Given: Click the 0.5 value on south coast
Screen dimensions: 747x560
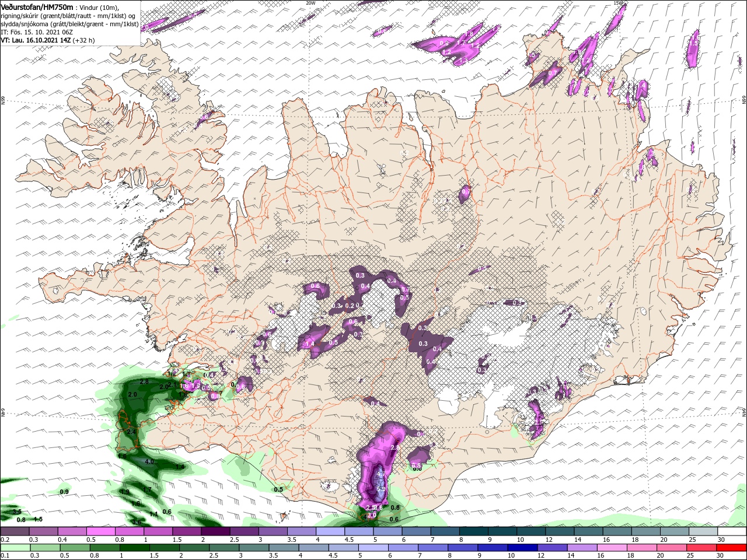Looking at the screenshot, I should [x=278, y=489].
